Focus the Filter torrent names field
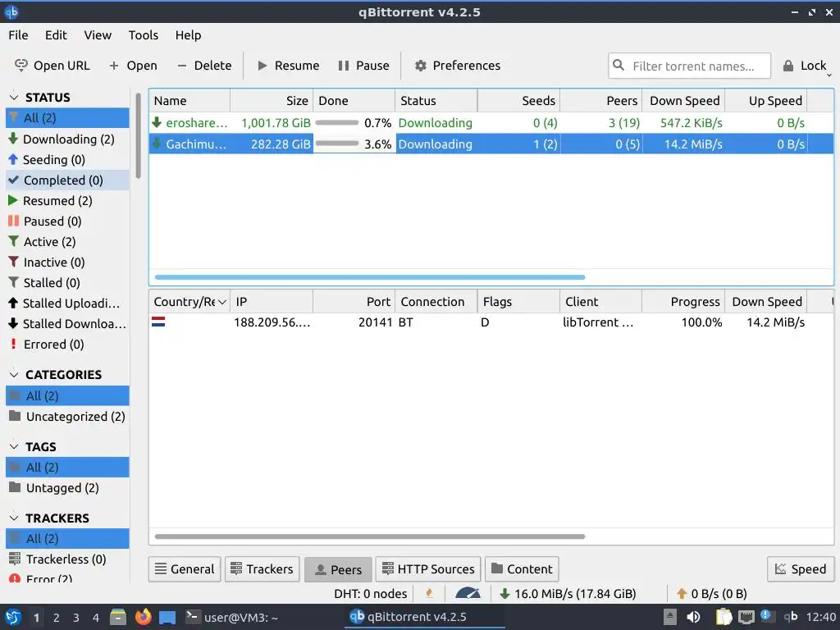Viewport: 840px width, 630px height. click(689, 66)
